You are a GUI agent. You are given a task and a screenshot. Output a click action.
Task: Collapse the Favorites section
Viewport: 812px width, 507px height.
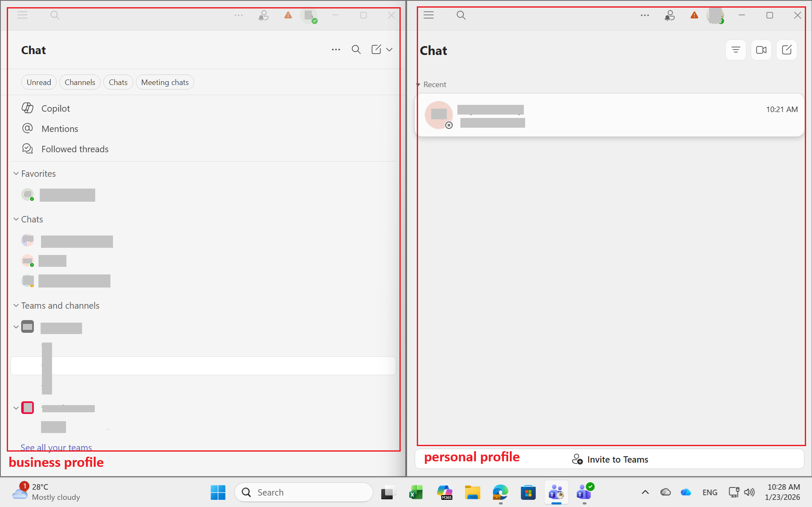click(x=16, y=173)
